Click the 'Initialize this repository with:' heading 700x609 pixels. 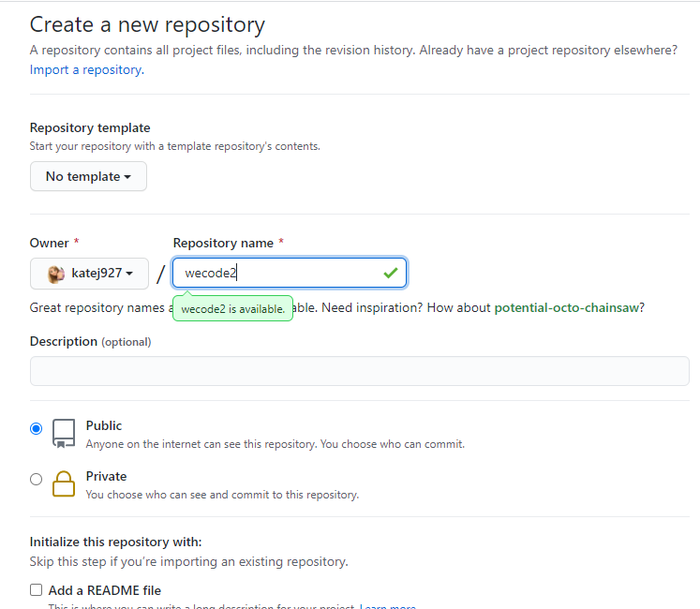(x=115, y=542)
